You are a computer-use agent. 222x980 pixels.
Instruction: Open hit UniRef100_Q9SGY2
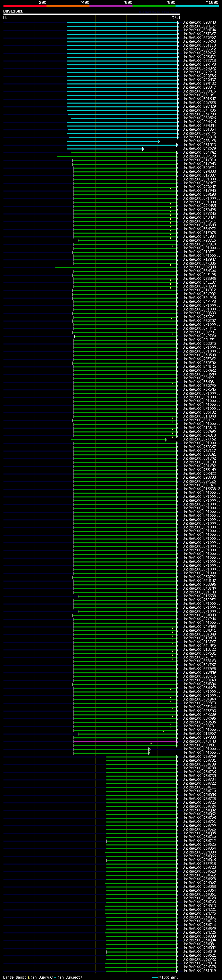(199, 49)
